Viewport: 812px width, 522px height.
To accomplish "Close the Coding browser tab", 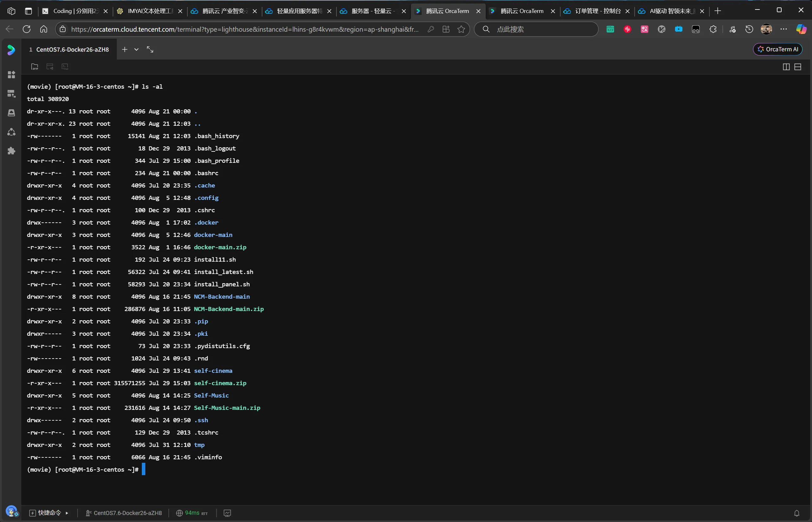I will 106,11.
